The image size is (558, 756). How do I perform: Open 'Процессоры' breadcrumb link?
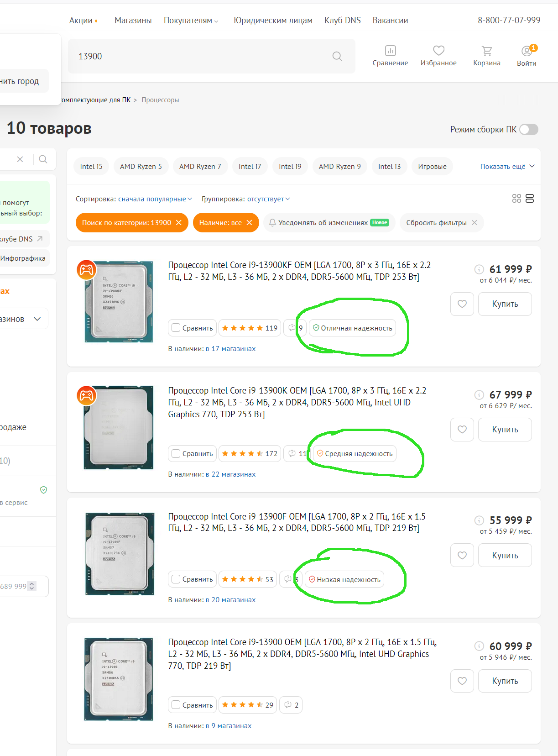click(x=160, y=100)
